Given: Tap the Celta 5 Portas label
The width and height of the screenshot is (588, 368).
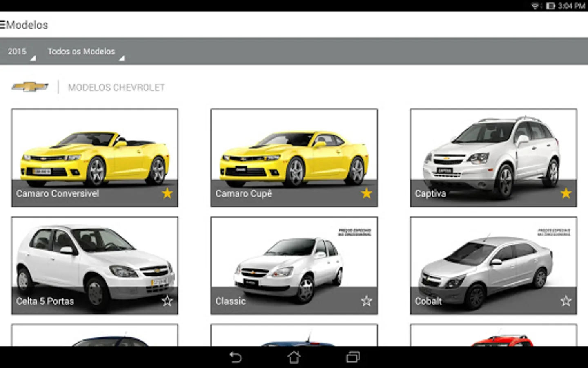Looking at the screenshot, I should (45, 301).
